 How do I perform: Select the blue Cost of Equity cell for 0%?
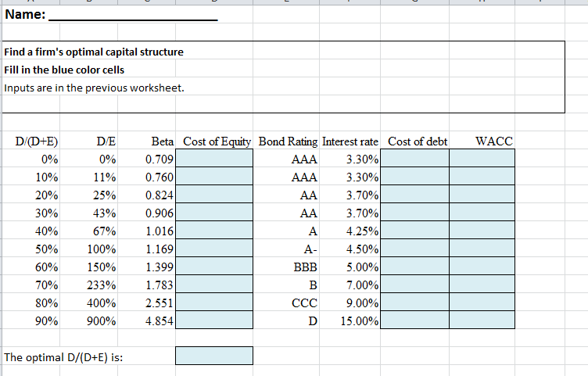(x=214, y=158)
